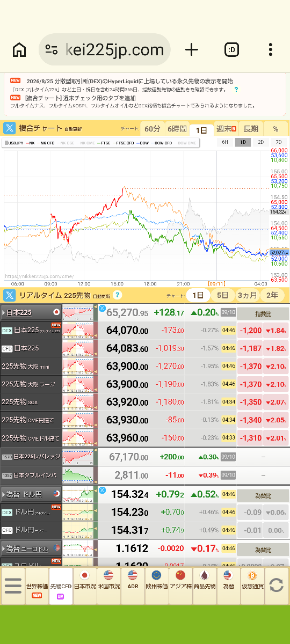290x644 pixels.
Task: Tap the refresh icon in bottom bar
Action: pos(277,586)
